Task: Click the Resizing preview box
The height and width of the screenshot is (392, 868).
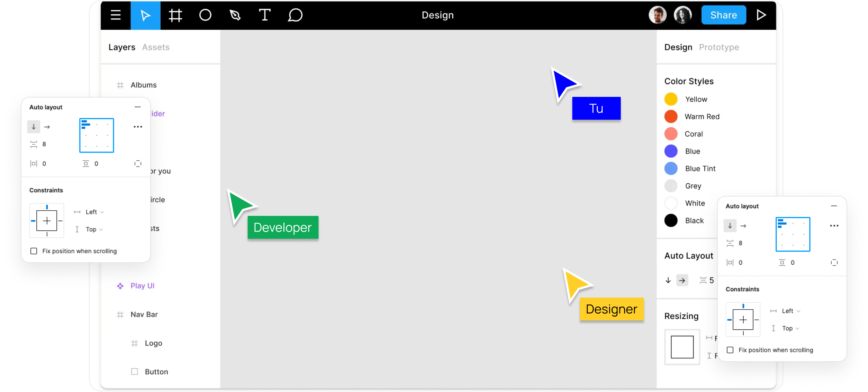Action: click(x=682, y=347)
